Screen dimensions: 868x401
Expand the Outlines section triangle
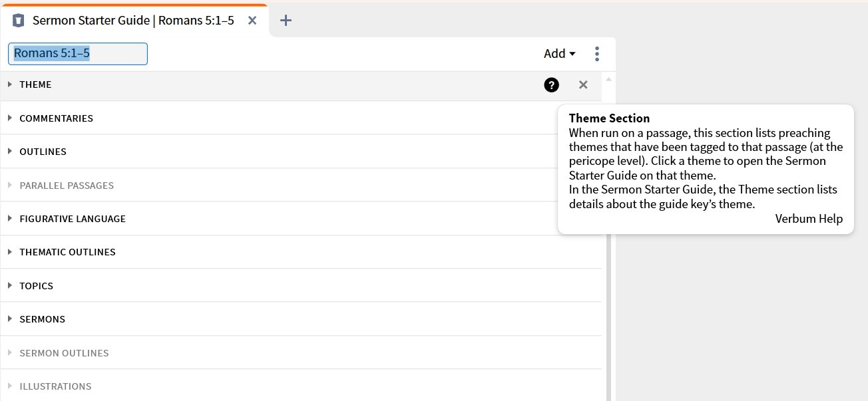(x=10, y=151)
